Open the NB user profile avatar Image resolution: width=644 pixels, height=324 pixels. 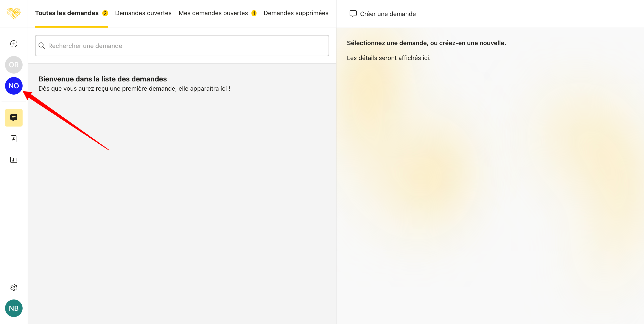pos(14,308)
